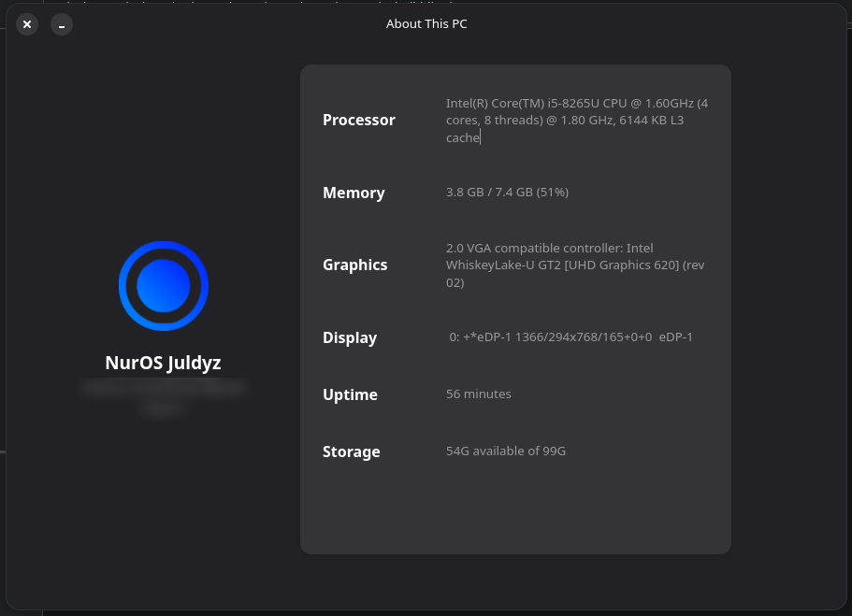The width and height of the screenshot is (852, 616).
Task: Click the UHD Graphics 620 controller text
Action: pos(574,265)
